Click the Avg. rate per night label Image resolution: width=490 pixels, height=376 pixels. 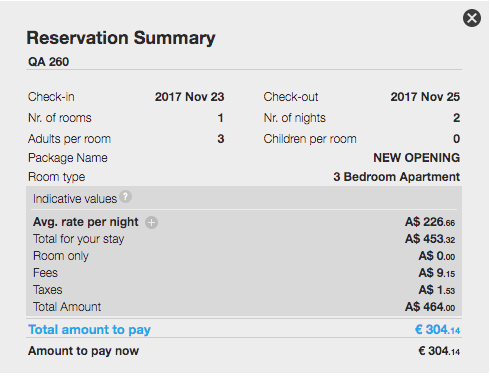click(86, 222)
